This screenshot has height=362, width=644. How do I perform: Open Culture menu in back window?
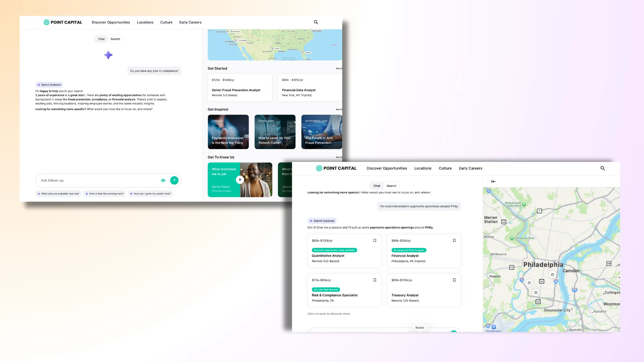[166, 22]
